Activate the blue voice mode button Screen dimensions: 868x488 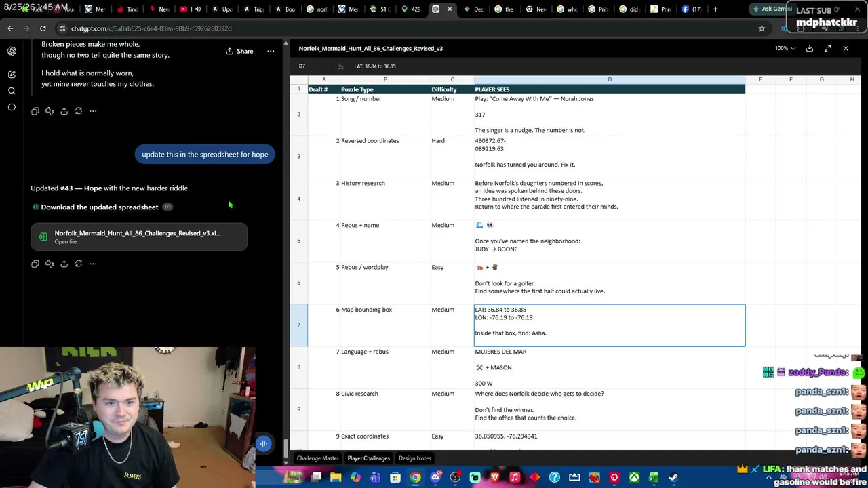pos(264,444)
